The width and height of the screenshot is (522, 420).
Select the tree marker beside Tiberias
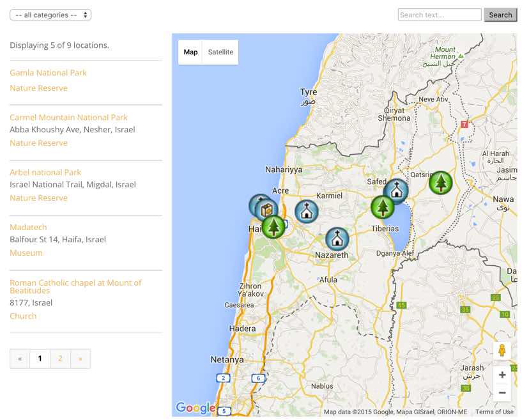click(382, 207)
